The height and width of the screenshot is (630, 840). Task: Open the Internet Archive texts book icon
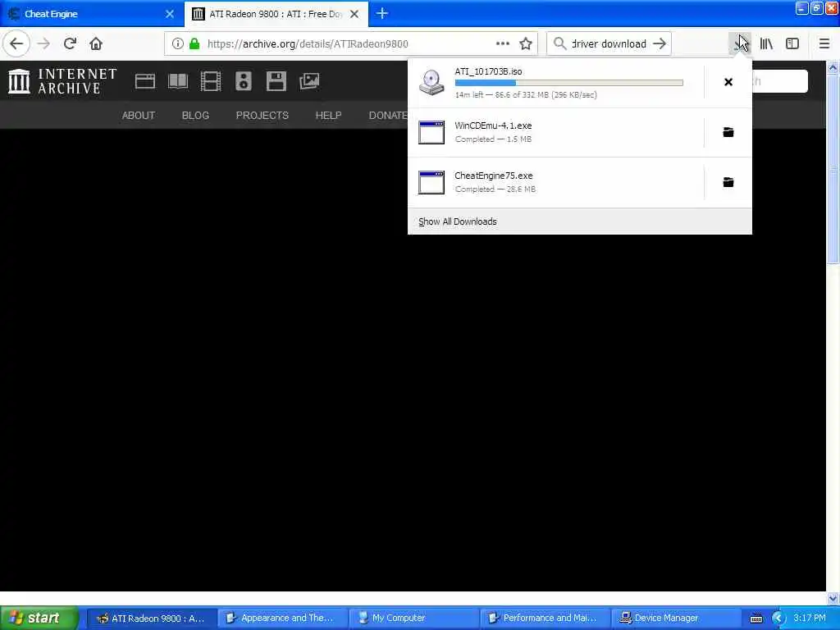tap(178, 81)
